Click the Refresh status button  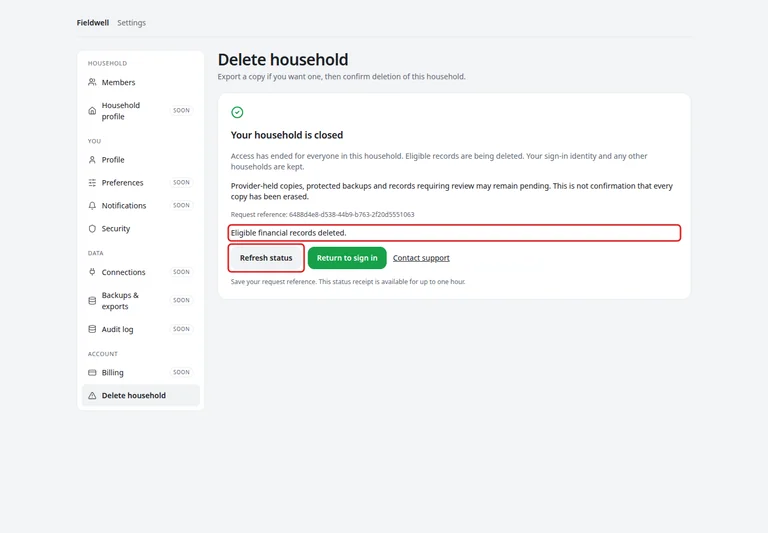click(266, 258)
